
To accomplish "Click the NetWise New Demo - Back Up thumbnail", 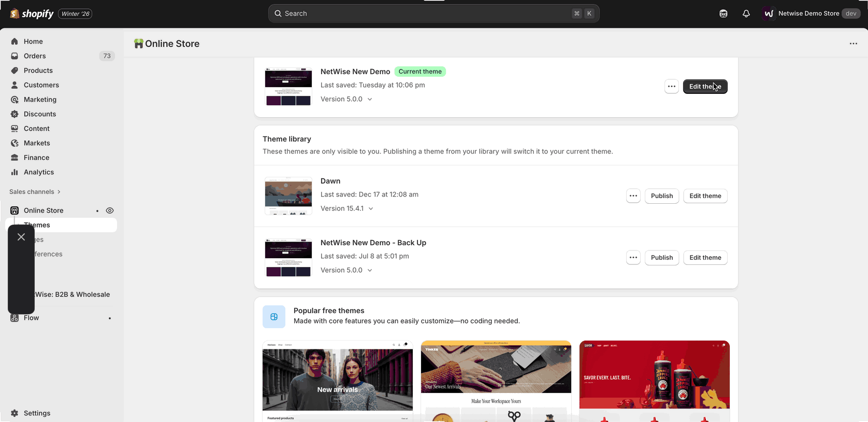I will [x=288, y=258].
